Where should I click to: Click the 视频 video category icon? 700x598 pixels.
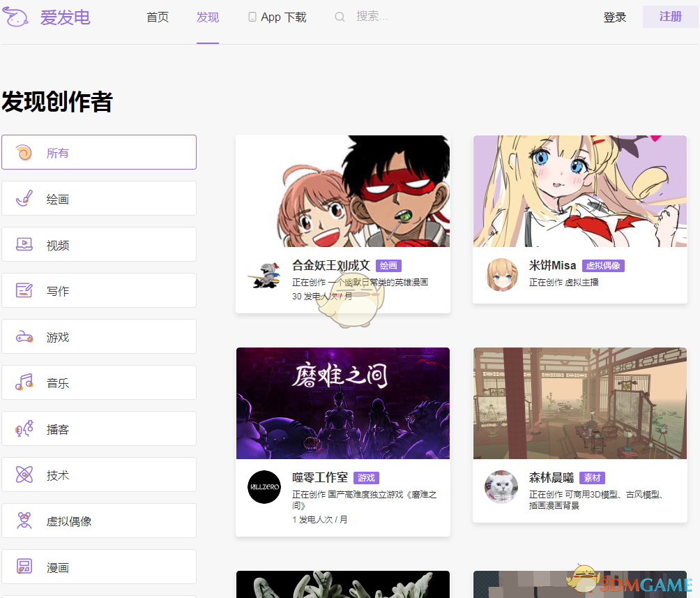24,244
